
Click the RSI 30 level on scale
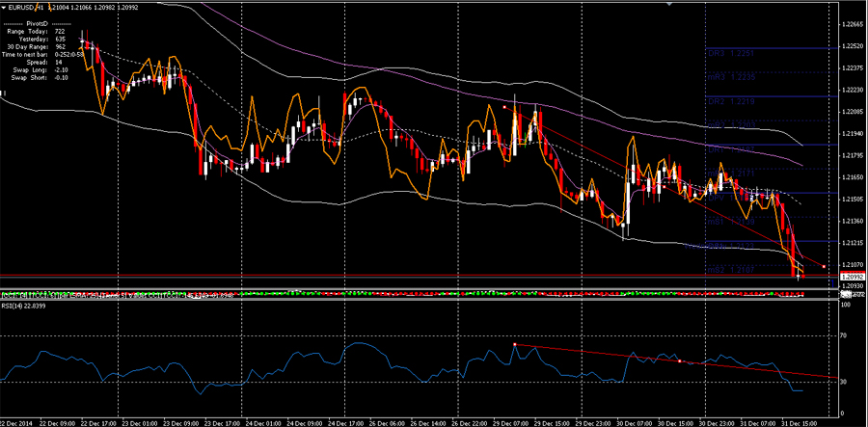[845, 382]
